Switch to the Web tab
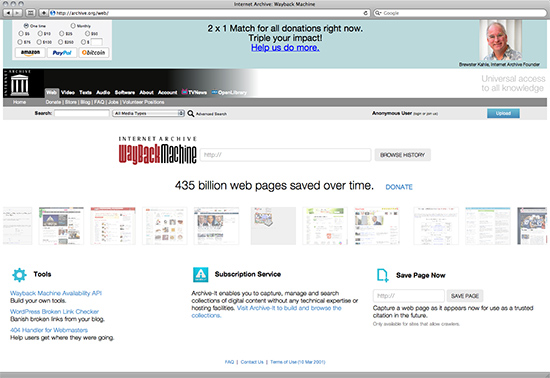Image resolution: width=550 pixels, height=378 pixels. [52, 93]
